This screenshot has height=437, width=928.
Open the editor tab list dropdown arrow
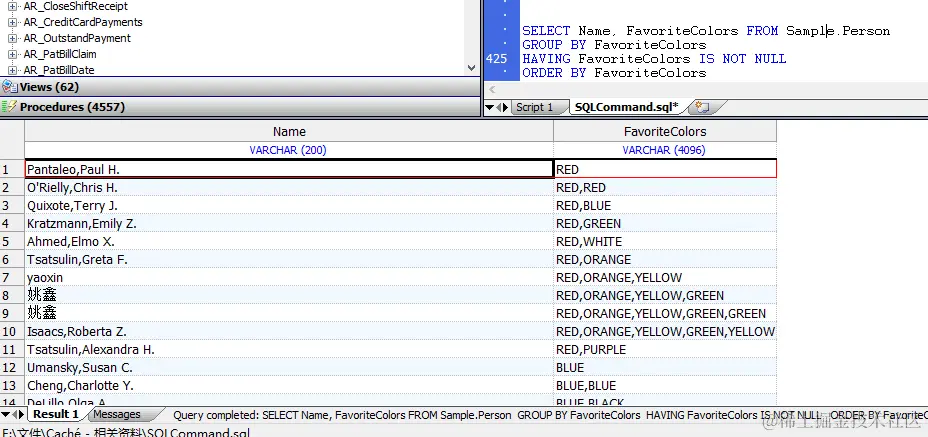click(489, 107)
